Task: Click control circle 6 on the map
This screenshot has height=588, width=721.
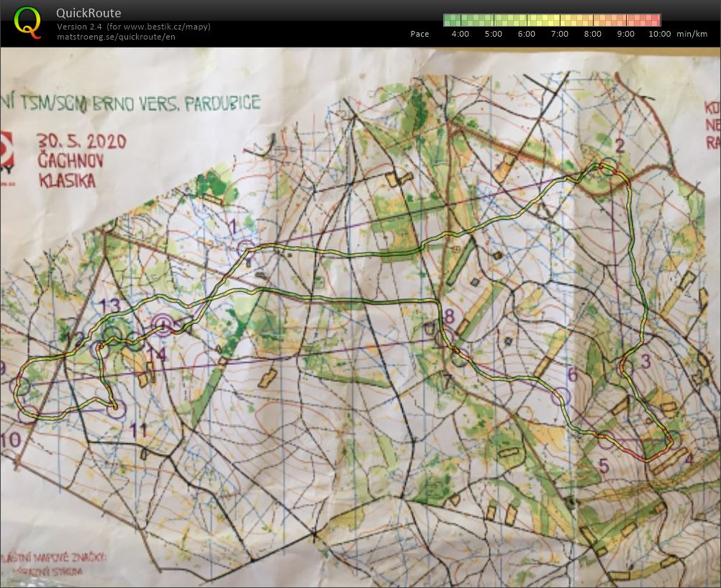Action: (x=560, y=395)
